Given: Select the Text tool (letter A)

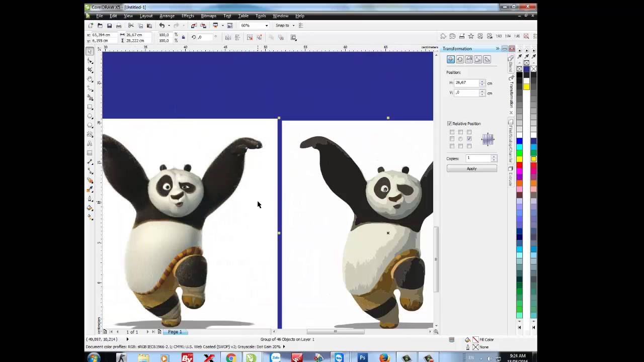Looking at the screenshot, I should [x=90, y=144].
